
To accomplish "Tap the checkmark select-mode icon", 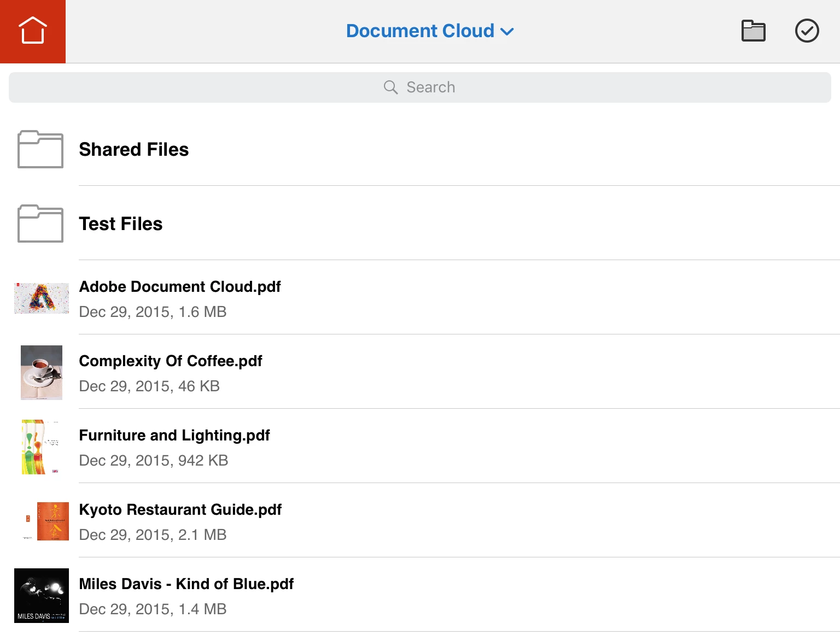I will pos(807,31).
